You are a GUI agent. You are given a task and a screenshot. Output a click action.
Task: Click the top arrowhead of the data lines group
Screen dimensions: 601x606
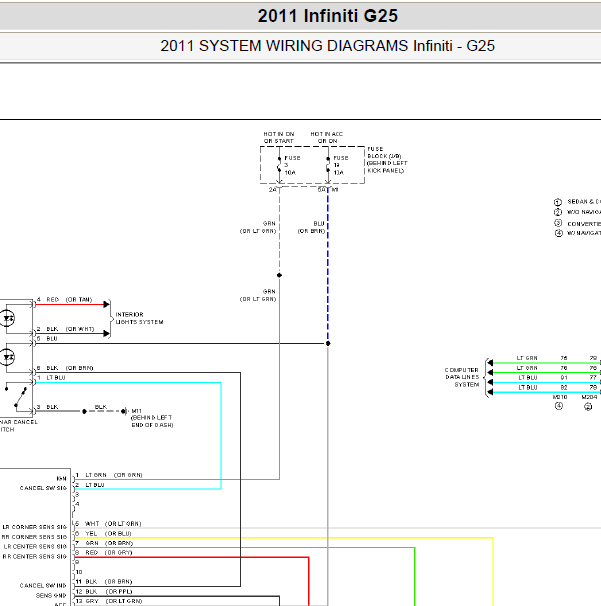point(490,363)
